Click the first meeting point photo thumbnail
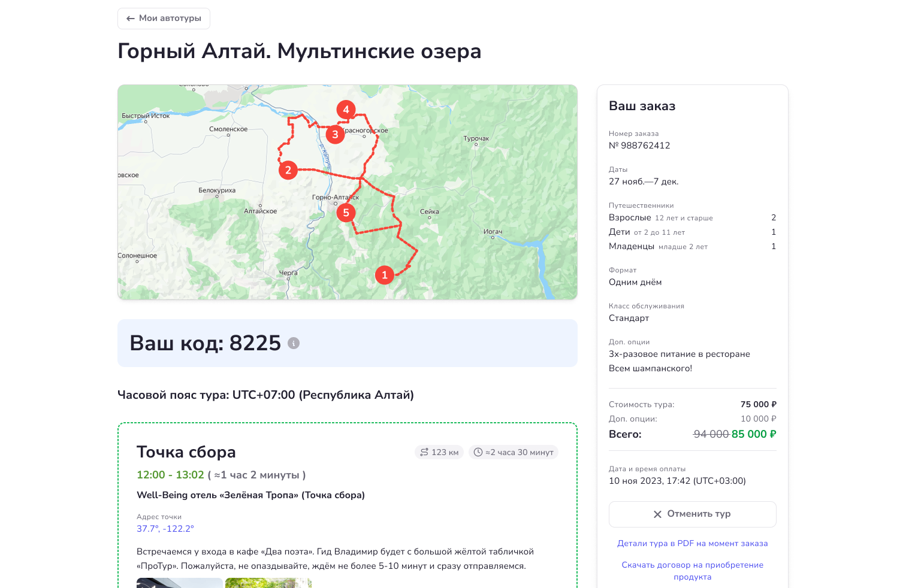 [180, 583]
